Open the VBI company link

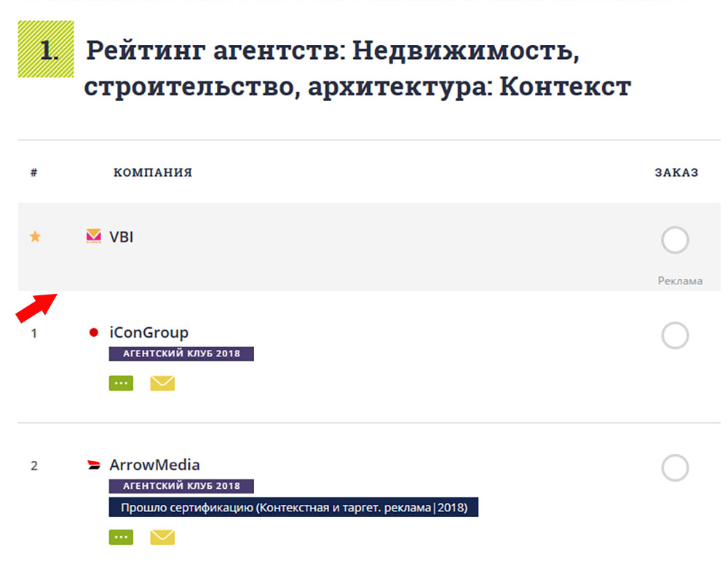[x=121, y=237]
